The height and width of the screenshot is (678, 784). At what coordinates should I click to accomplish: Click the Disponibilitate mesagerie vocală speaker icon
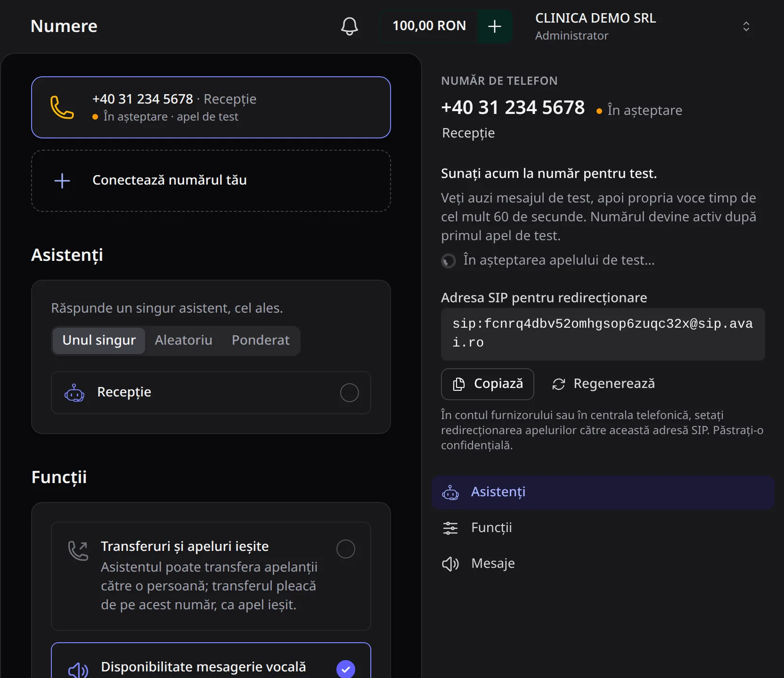(x=78, y=670)
